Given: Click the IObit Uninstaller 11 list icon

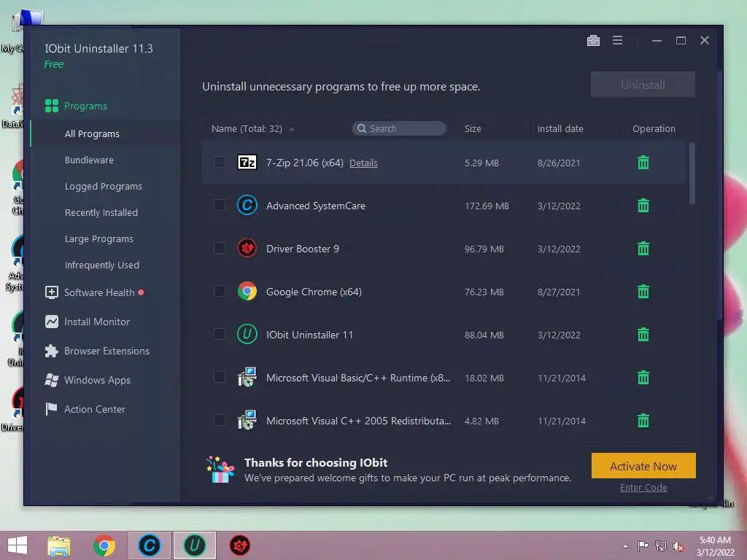Looking at the screenshot, I should 247,334.
